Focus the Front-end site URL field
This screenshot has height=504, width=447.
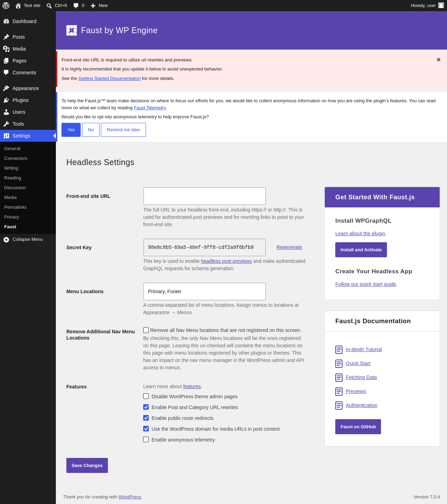click(x=205, y=196)
